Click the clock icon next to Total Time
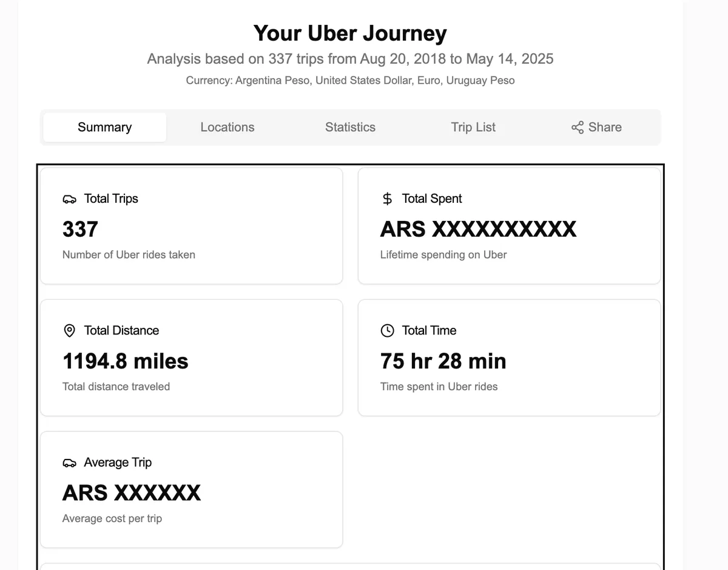The height and width of the screenshot is (570, 728). pos(386,330)
